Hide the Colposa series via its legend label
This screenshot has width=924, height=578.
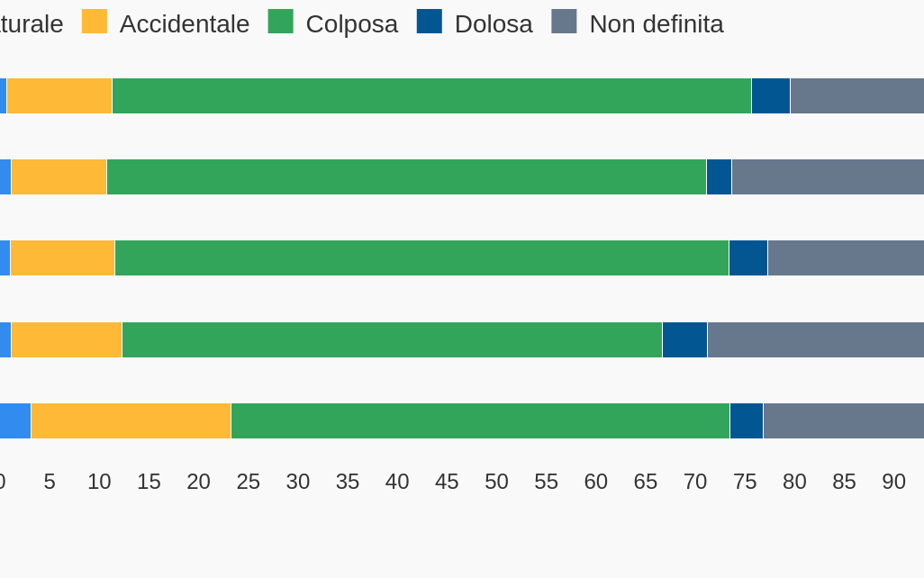click(x=351, y=24)
